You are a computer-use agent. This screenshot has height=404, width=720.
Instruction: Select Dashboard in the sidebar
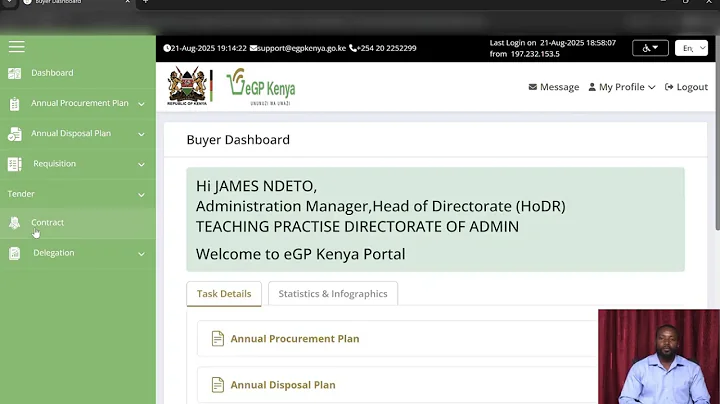(52, 73)
